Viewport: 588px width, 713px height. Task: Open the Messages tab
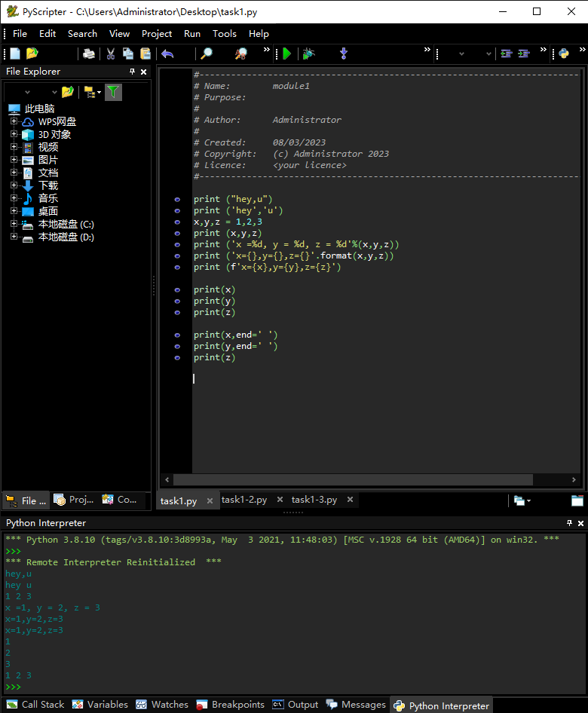pos(356,705)
